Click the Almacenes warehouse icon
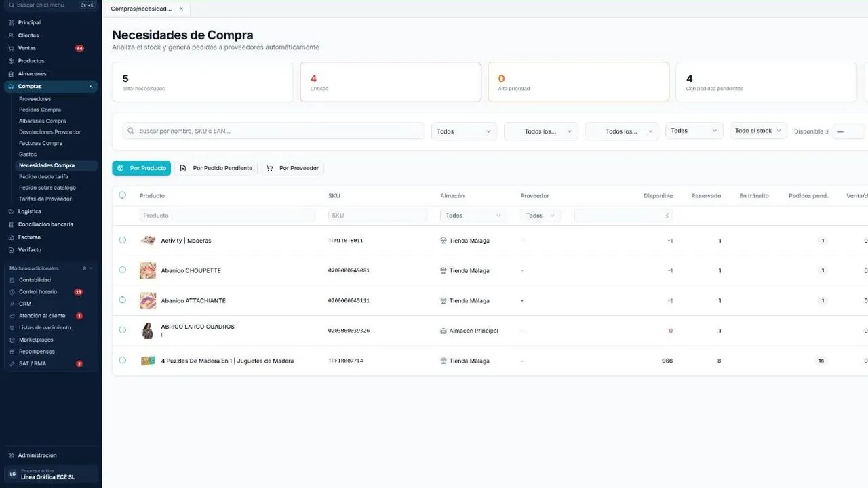The image size is (868, 488). point(11,74)
